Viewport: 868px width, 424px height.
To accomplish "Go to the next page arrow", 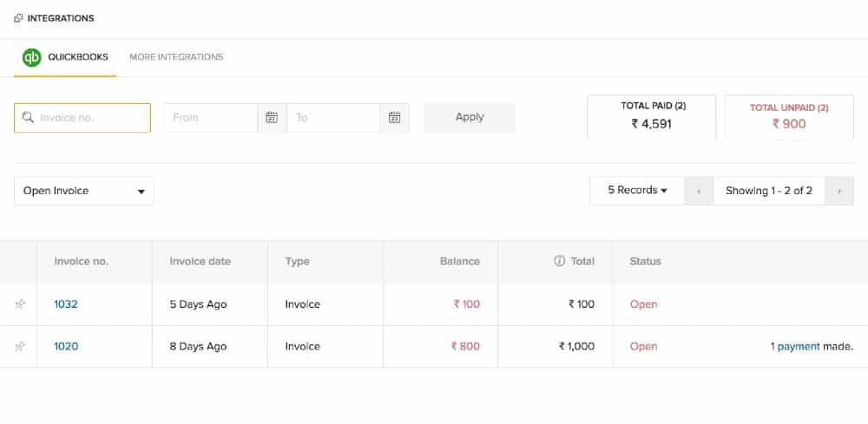I will (x=839, y=191).
